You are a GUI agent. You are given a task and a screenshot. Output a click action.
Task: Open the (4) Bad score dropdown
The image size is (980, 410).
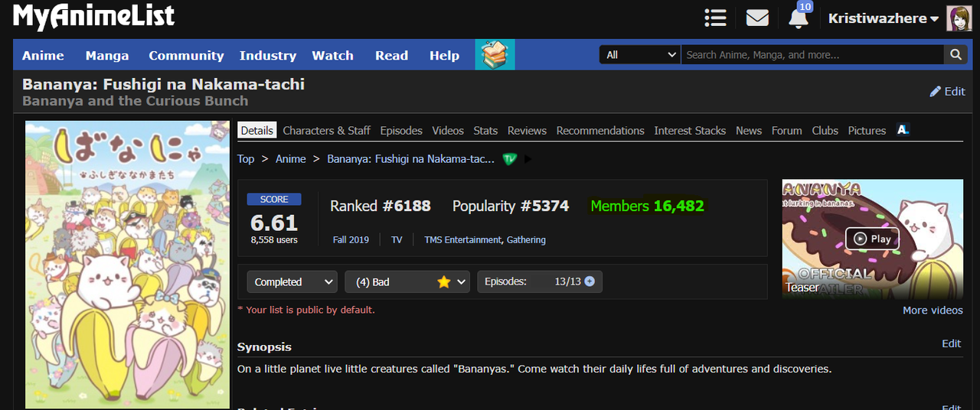(407, 281)
